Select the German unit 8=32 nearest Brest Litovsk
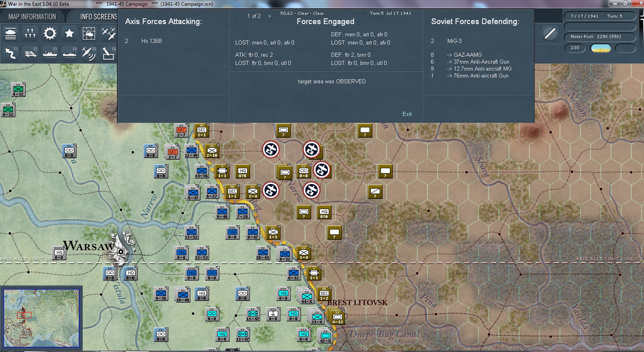The height and width of the screenshot is (352, 644). [293, 273]
